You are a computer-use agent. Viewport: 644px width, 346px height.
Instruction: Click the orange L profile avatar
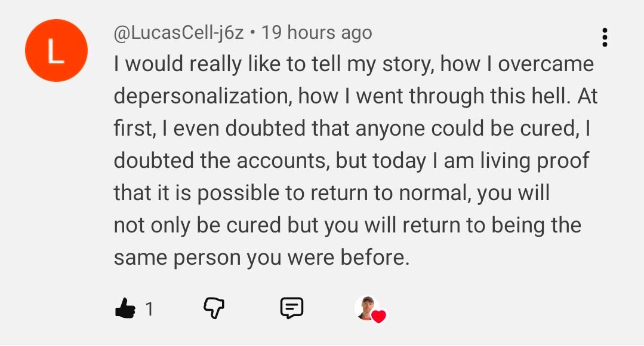pos(56,50)
